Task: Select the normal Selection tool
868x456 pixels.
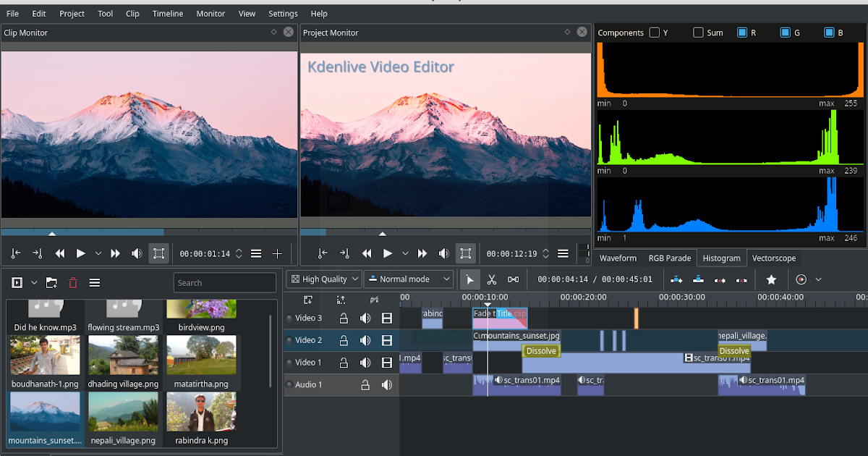Action: [x=471, y=279]
